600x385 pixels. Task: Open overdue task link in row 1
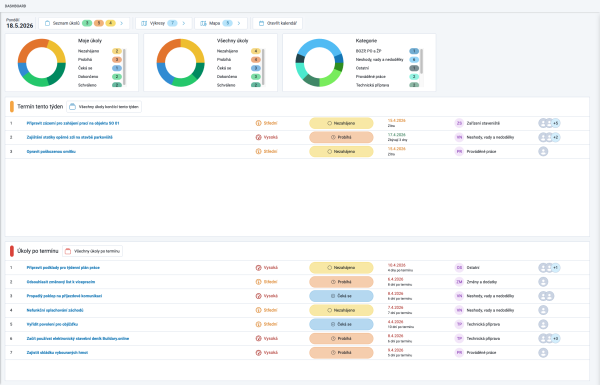63,268
